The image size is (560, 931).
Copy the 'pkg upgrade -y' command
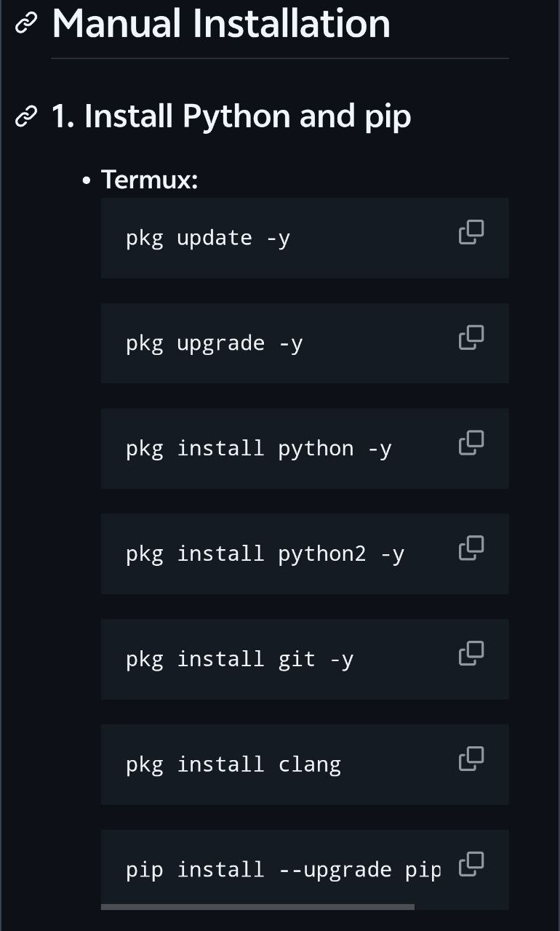click(x=471, y=337)
